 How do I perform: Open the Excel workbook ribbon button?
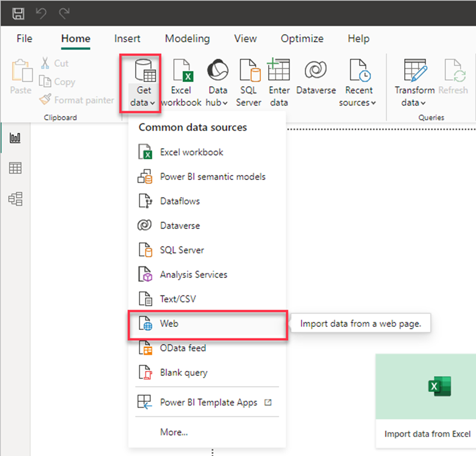pos(181,82)
